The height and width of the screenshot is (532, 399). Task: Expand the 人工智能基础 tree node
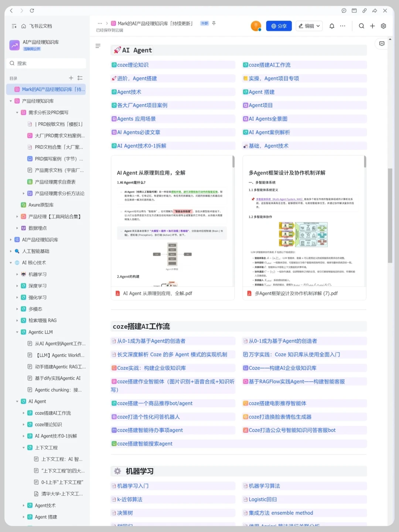(x=11, y=251)
